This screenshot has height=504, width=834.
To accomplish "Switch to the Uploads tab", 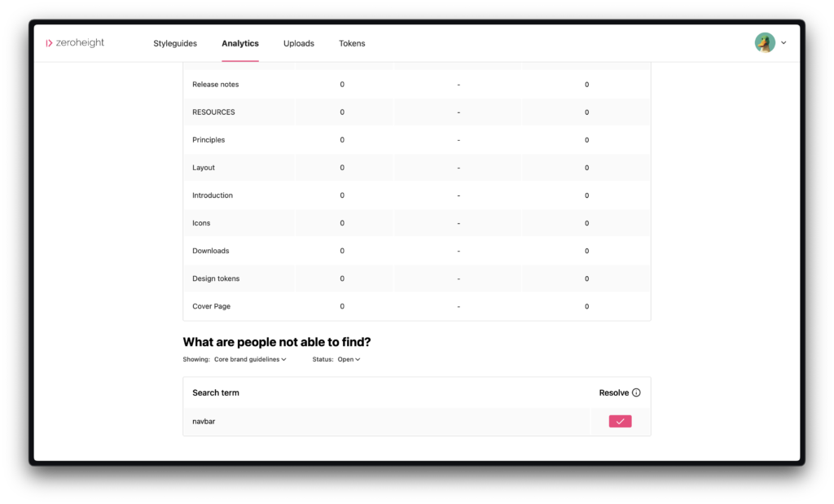I will pyautogui.click(x=298, y=44).
